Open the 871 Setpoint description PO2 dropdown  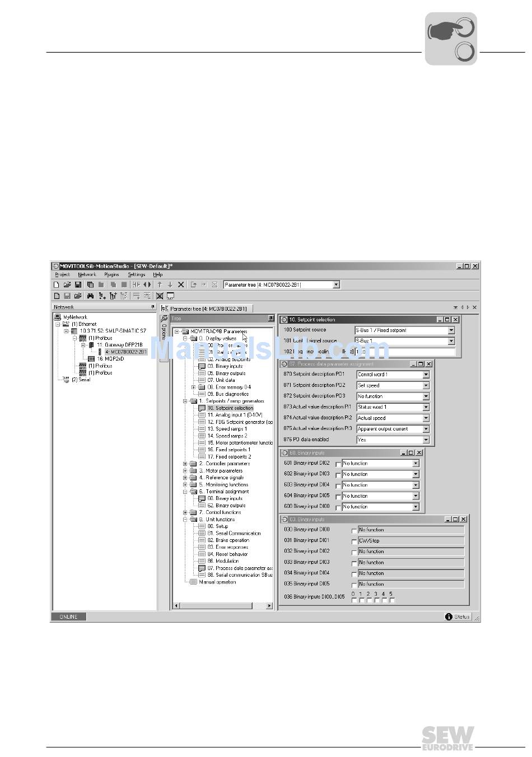point(426,386)
